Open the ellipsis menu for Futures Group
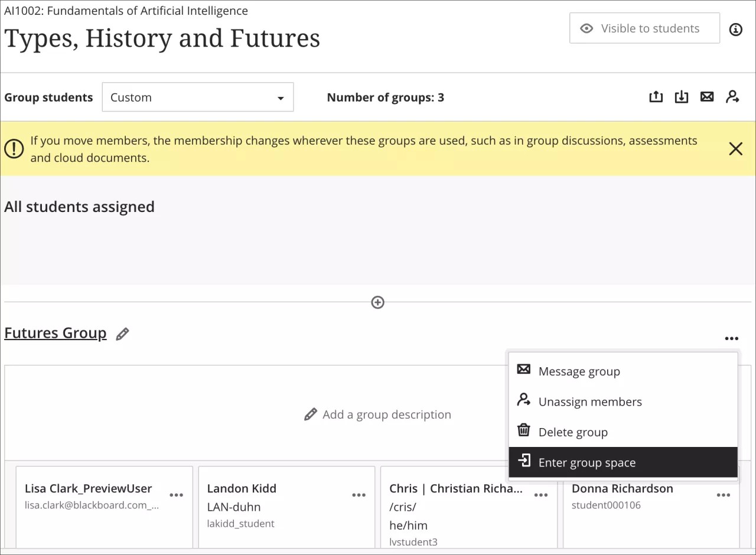 (732, 338)
